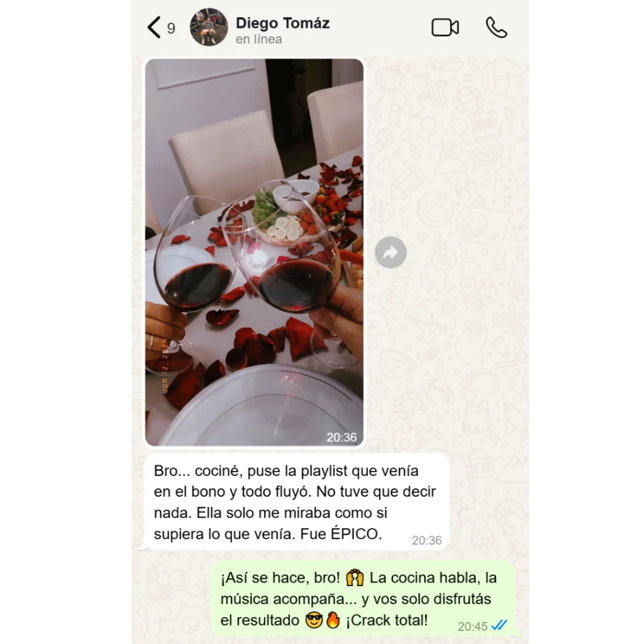Tap the 20:36 timestamp on text message
This screenshot has height=644, width=644.
pyautogui.click(x=427, y=540)
